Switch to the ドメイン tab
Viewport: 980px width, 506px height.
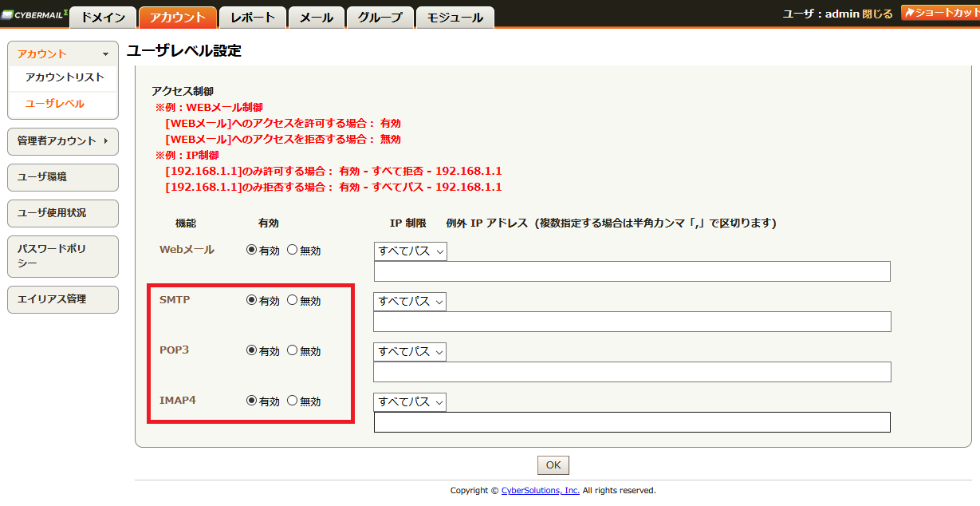[x=103, y=17]
